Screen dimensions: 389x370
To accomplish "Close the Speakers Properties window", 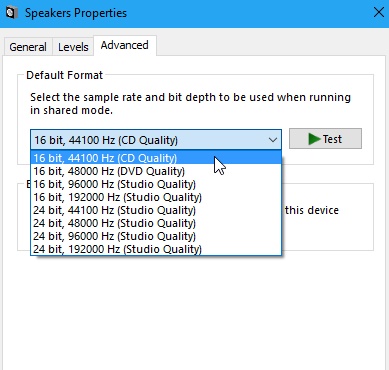I will pos(379,13).
